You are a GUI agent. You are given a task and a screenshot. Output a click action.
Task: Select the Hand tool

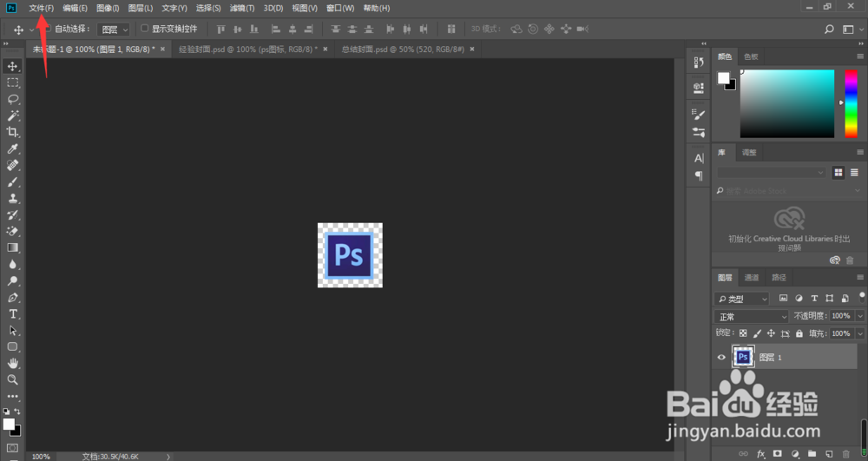pos(12,364)
